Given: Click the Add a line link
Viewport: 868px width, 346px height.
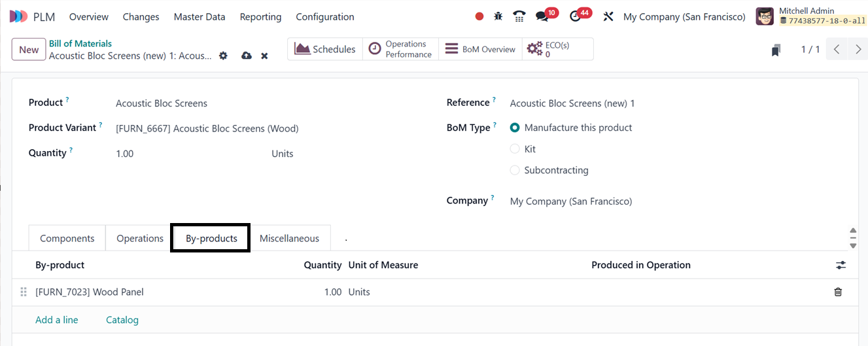Looking at the screenshot, I should pos(57,320).
